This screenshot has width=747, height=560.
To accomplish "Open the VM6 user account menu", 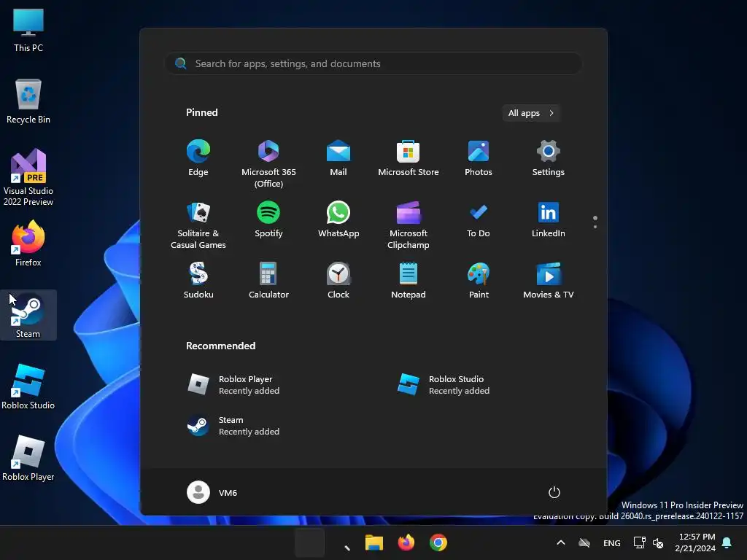I will tap(212, 492).
